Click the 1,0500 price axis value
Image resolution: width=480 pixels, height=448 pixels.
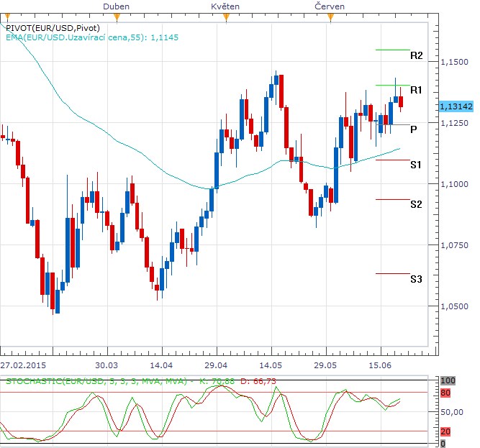click(x=454, y=306)
